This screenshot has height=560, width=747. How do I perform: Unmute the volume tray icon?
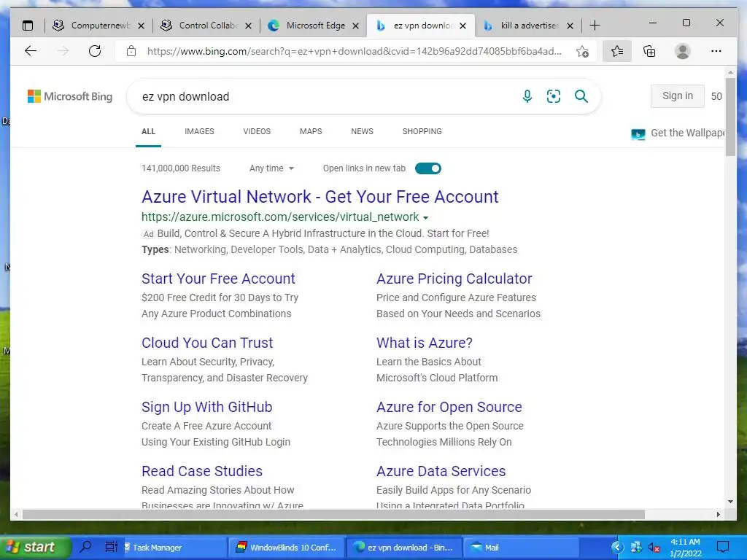[x=654, y=548]
